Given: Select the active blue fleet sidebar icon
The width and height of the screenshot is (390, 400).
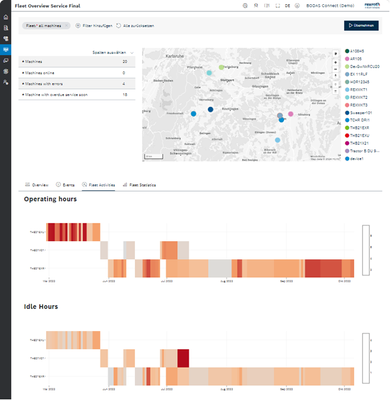Looking at the screenshot, I should [x=5, y=50].
